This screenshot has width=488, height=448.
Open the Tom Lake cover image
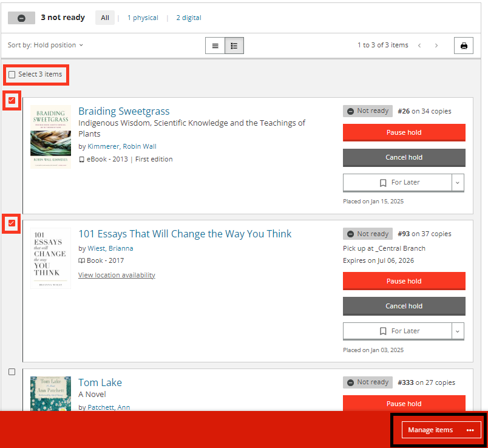(x=51, y=393)
